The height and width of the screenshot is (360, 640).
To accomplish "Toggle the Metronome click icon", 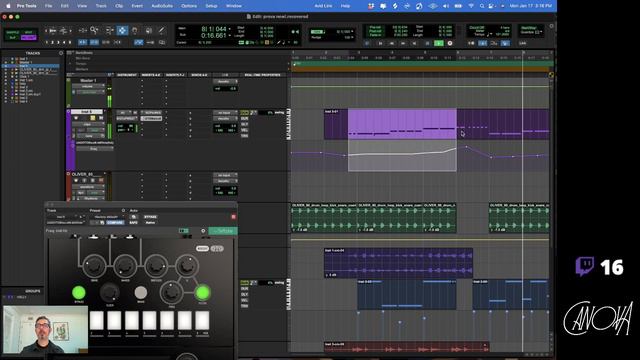I will tap(482, 43).
